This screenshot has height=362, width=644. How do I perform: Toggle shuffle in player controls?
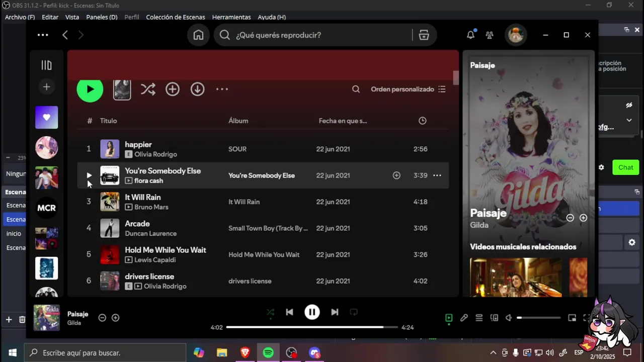pos(270,312)
